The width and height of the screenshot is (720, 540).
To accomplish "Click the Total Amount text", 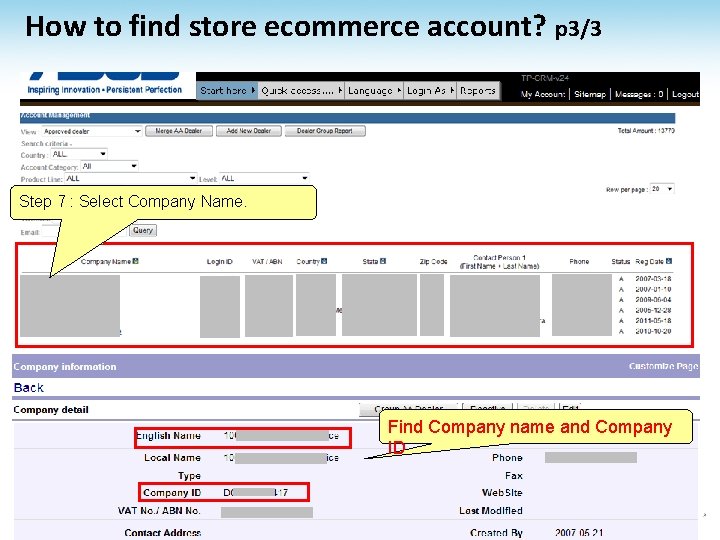I will (x=646, y=131).
